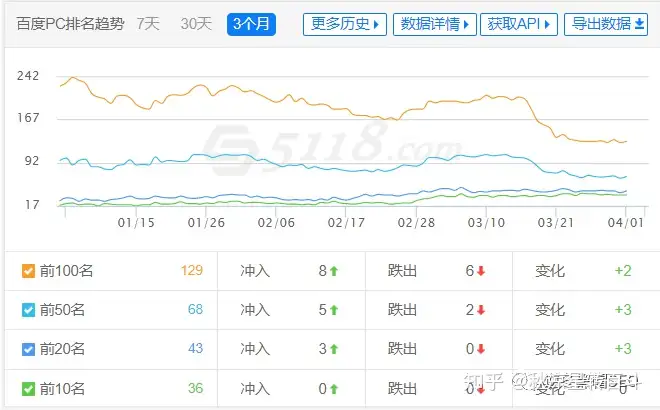This screenshot has width=660, height=410.
Task: Click red down arrow beside 跌出 6
Action: 481,271
